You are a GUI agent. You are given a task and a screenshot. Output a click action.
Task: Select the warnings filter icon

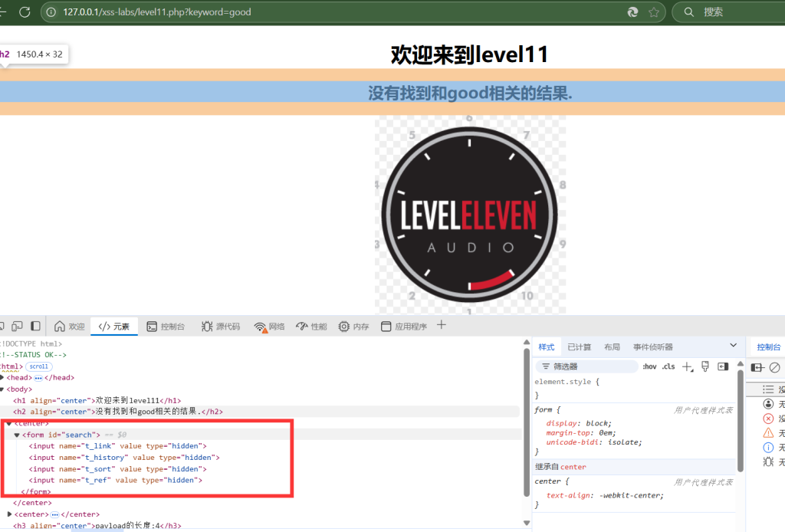[768, 433]
